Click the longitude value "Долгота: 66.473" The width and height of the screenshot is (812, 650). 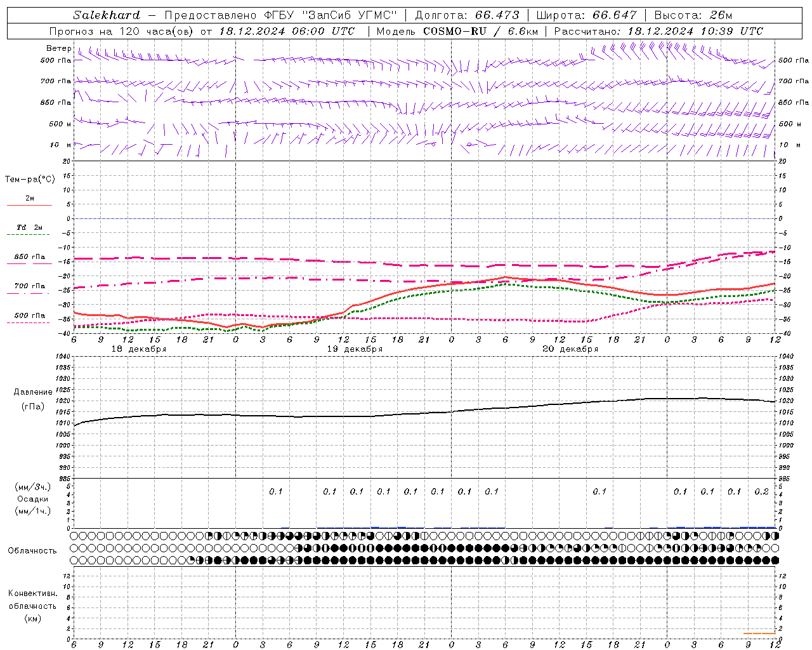tap(467, 15)
